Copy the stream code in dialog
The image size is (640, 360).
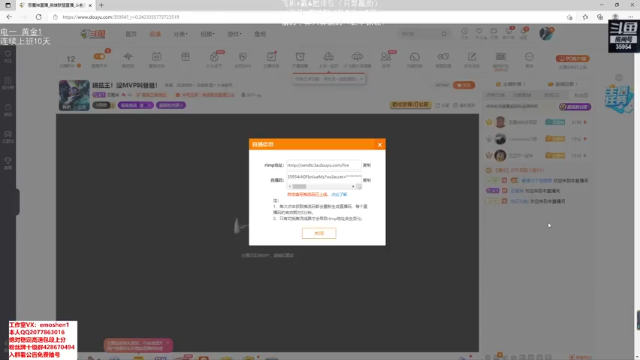[367, 180]
